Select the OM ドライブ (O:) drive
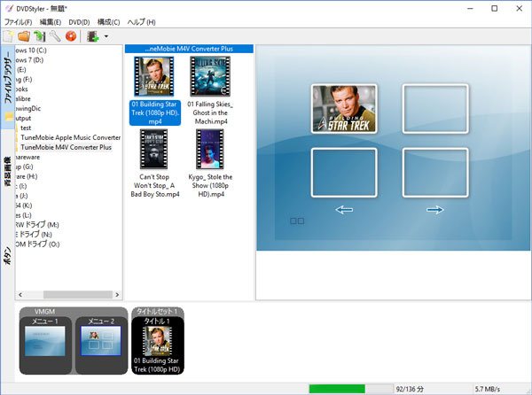The height and width of the screenshot is (395, 532). pos(37,244)
